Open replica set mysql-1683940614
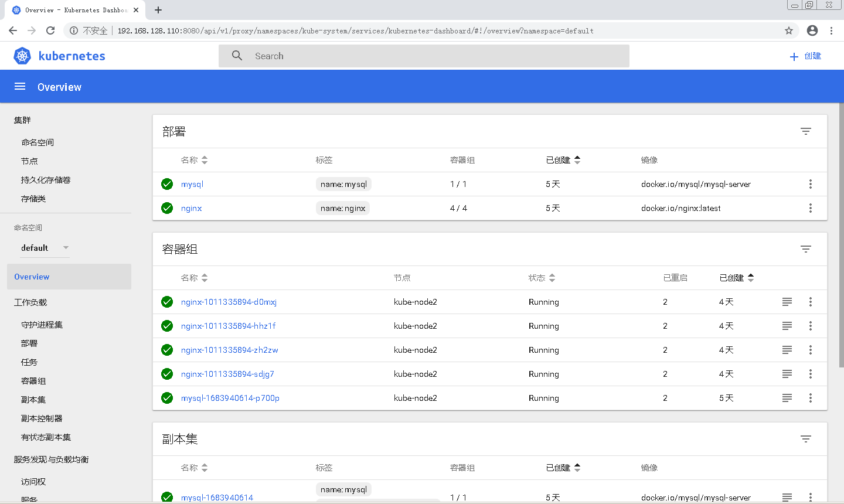844x504 pixels. pyautogui.click(x=217, y=498)
